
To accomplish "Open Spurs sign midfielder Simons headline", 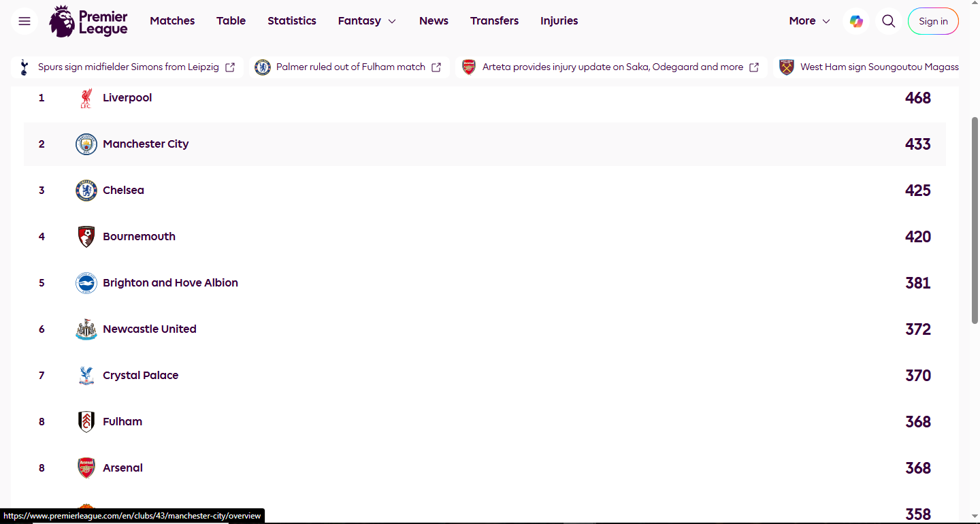I will tap(129, 67).
